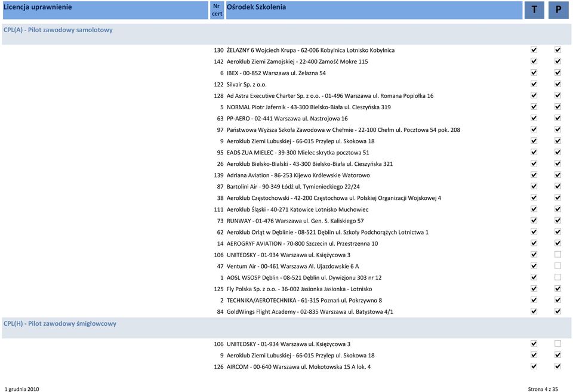Viewport: 573px width, 392px height.
Task: Click the Licencja uprawnienie column header
Action: pos(105,10)
